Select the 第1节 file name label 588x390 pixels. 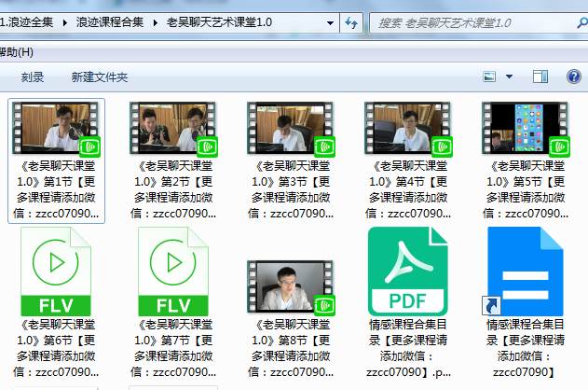56,189
